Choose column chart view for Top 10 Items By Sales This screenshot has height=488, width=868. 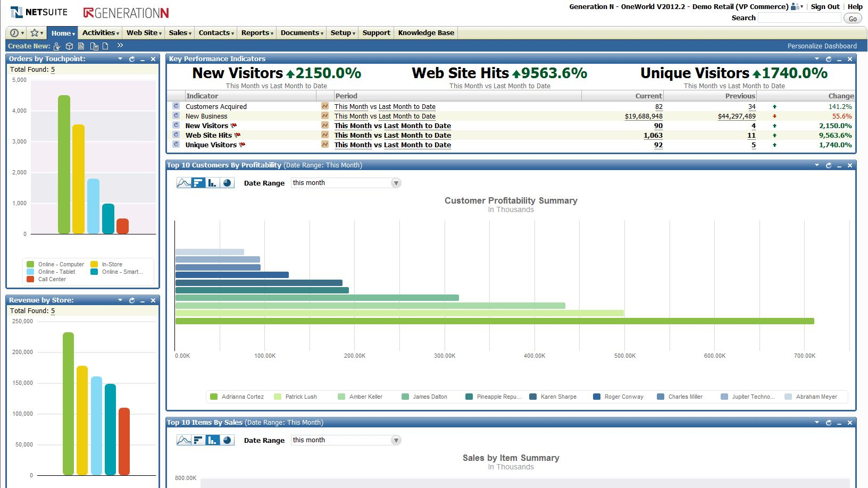pos(212,440)
